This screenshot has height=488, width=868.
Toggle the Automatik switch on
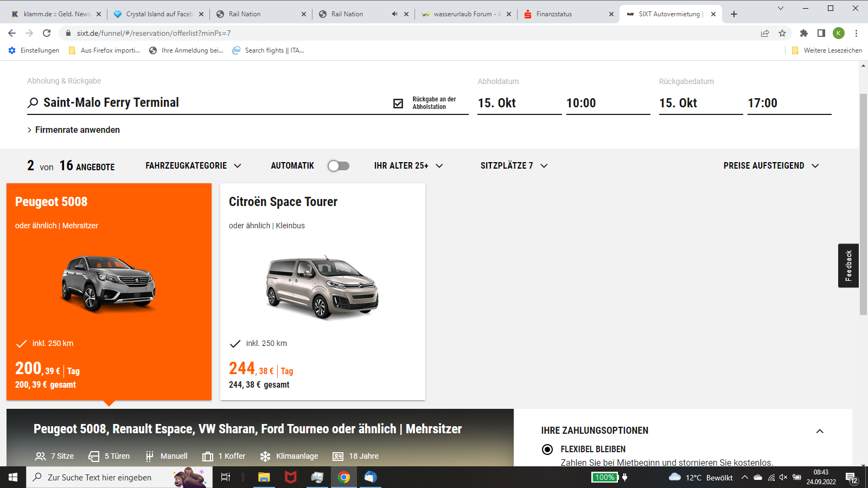coord(339,166)
